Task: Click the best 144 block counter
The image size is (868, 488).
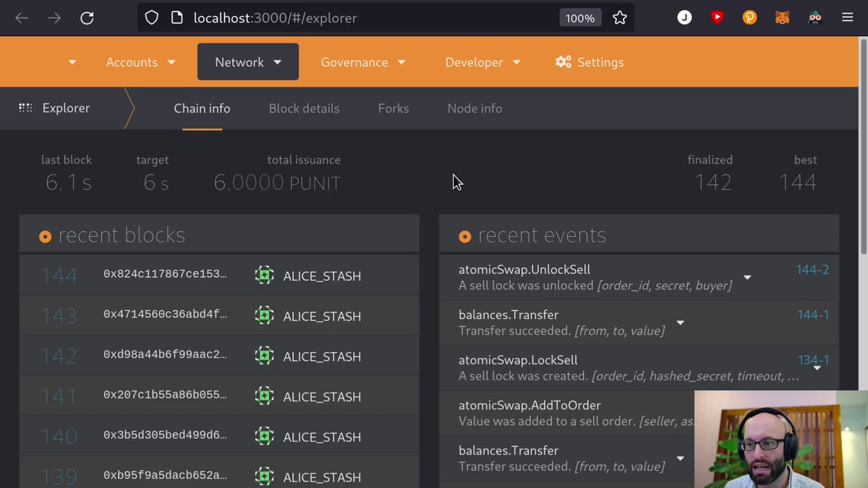Action: tap(798, 182)
